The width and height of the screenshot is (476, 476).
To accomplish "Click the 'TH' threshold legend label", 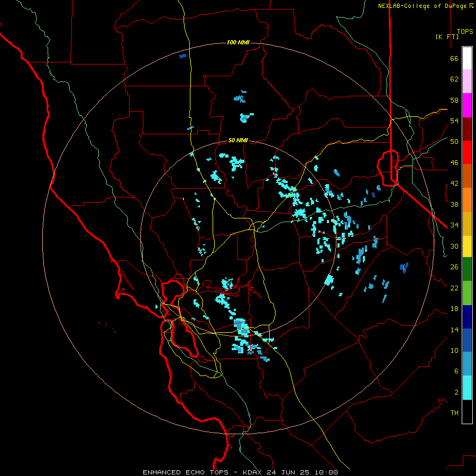I will coord(454,413).
